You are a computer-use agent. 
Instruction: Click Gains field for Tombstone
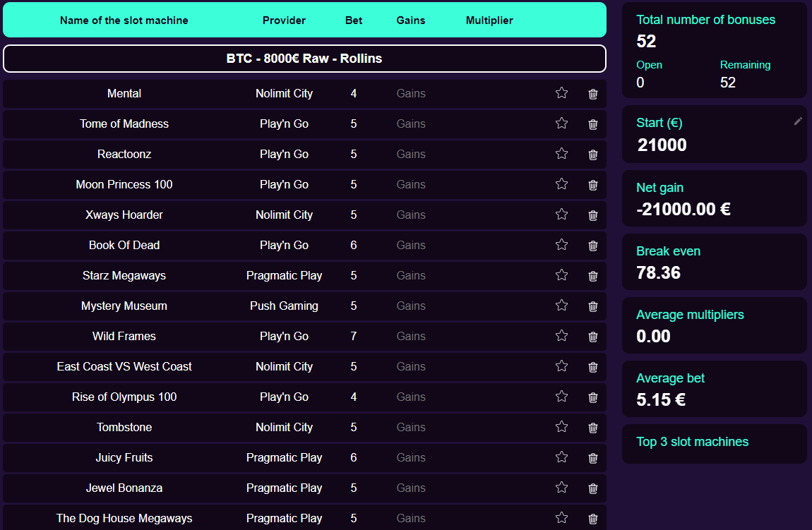click(411, 428)
